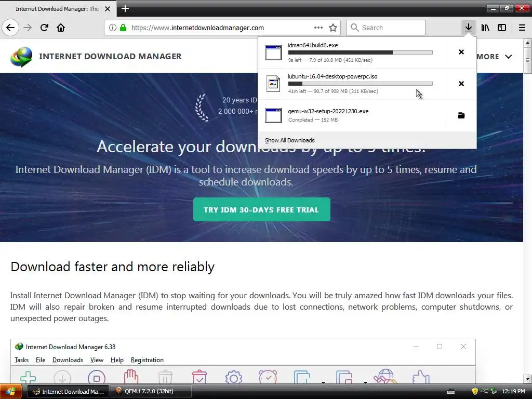Select idman641build6.exe file name
The image size is (532, 399).
pos(312,45)
